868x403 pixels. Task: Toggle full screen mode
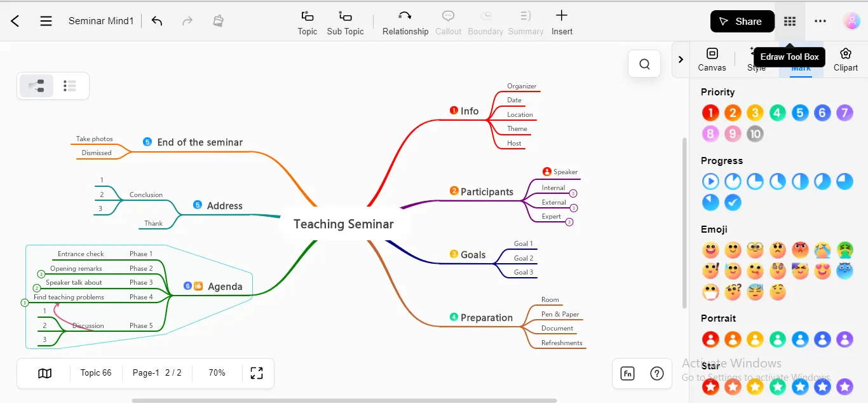click(x=257, y=373)
